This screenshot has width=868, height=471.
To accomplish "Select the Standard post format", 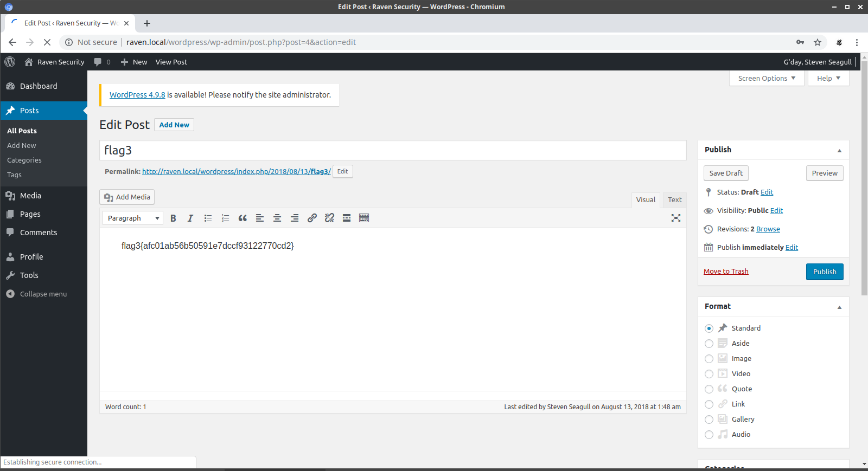I will (709, 328).
